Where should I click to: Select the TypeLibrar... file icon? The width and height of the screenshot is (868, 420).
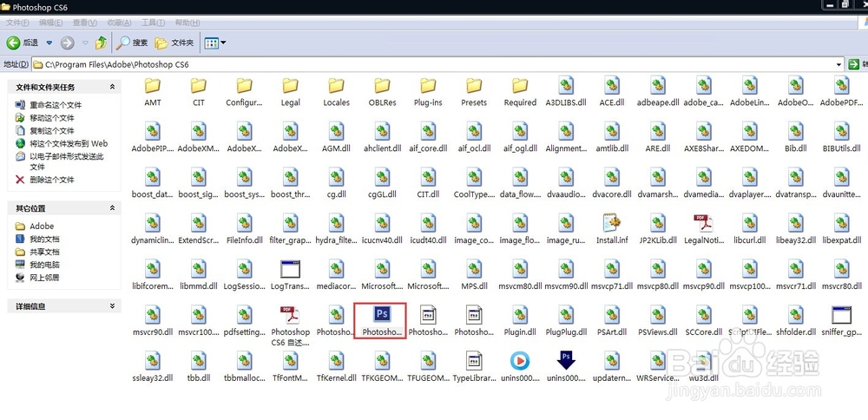click(x=474, y=361)
